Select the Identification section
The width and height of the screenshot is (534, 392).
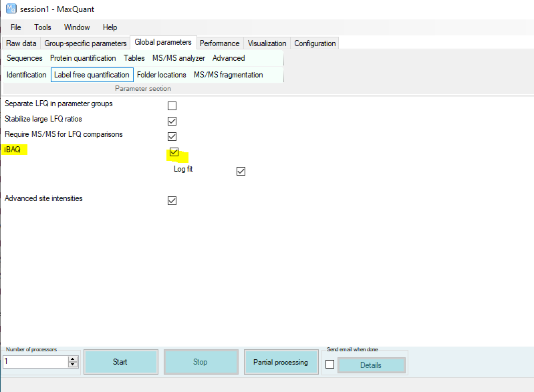(x=27, y=75)
